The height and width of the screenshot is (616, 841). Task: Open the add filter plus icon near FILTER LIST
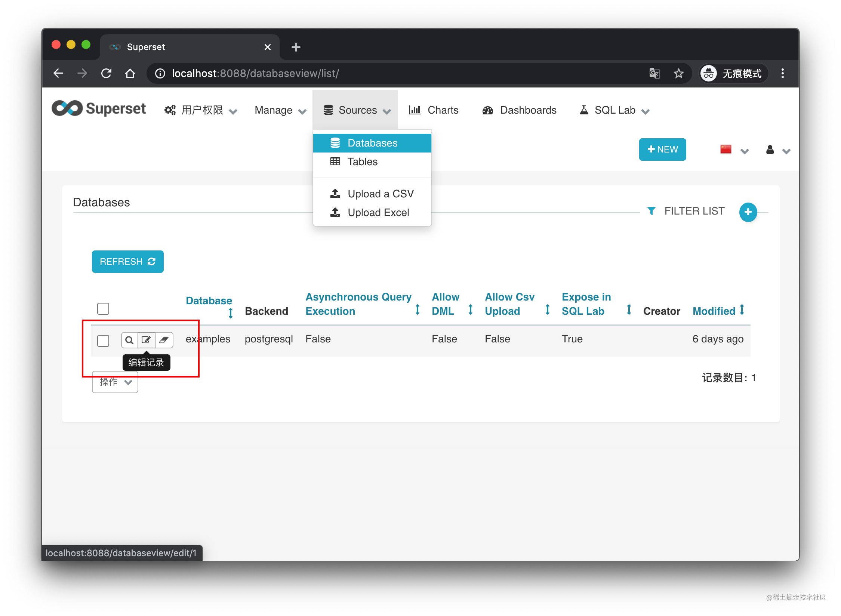(x=748, y=212)
